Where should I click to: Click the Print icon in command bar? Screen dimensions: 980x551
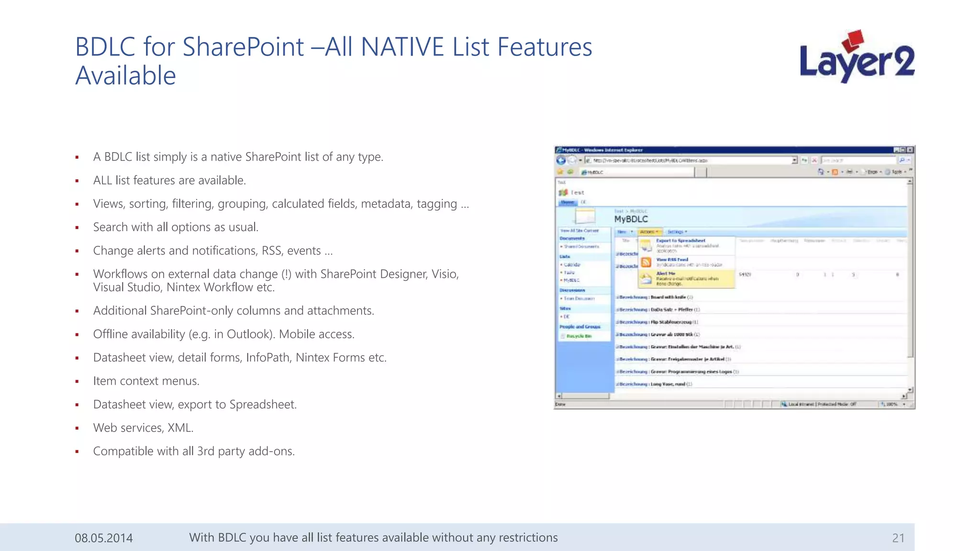[849, 172]
